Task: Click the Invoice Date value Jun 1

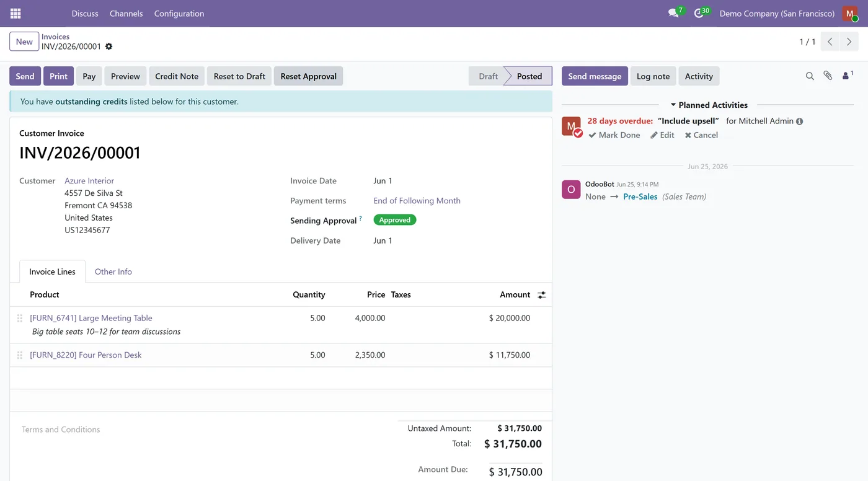Action: pos(383,181)
